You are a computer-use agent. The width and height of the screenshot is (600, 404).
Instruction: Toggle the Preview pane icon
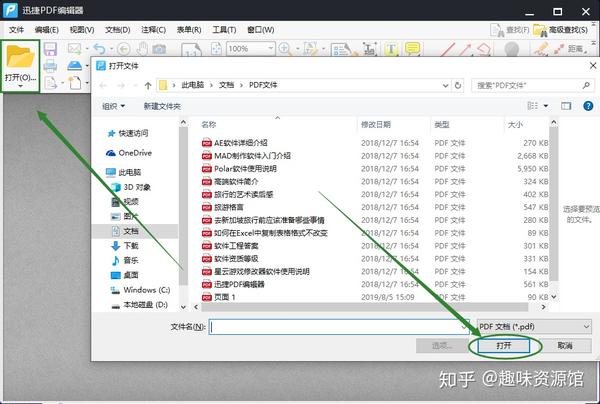566,106
